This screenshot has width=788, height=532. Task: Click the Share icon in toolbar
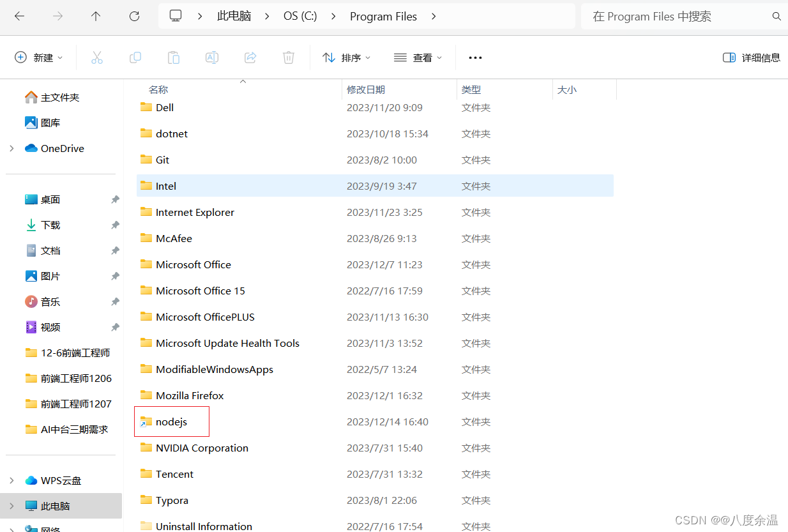coord(250,57)
